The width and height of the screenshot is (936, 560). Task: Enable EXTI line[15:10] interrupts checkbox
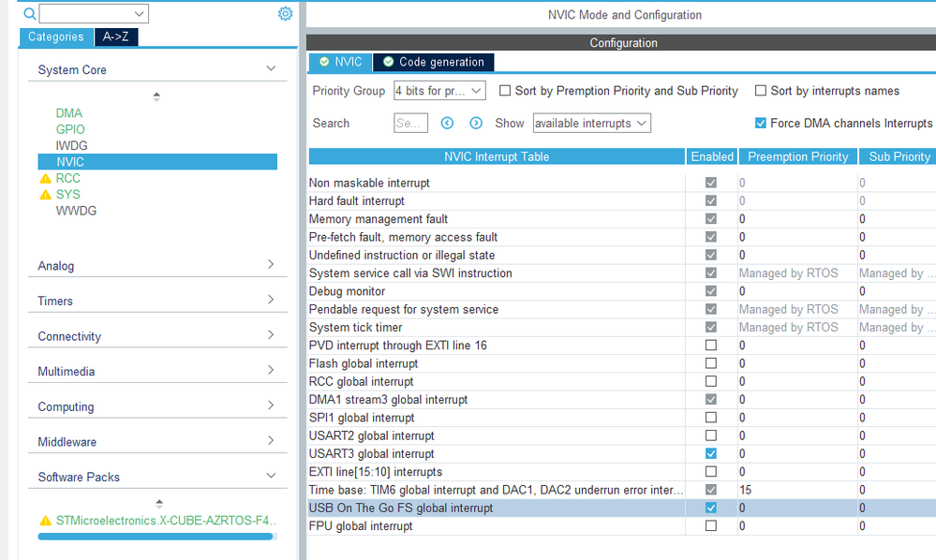711,472
